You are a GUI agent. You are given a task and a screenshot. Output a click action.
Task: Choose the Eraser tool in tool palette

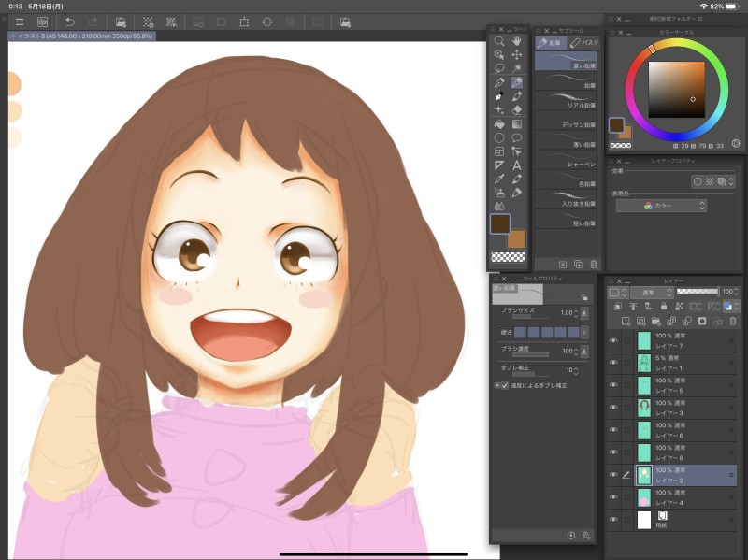point(517,109)
